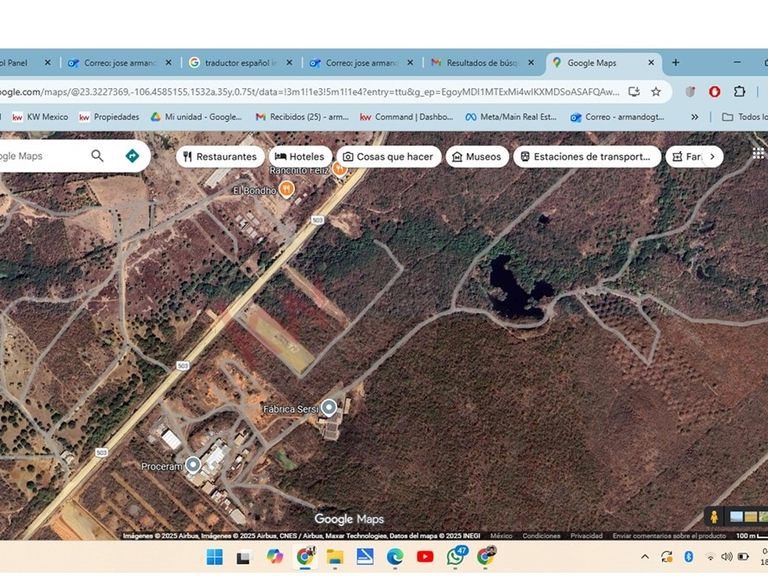Image resolution: width=768 pixels, height=576 pixels.
Task: Filter map by Restaurantes
Action: pos(219,157)
